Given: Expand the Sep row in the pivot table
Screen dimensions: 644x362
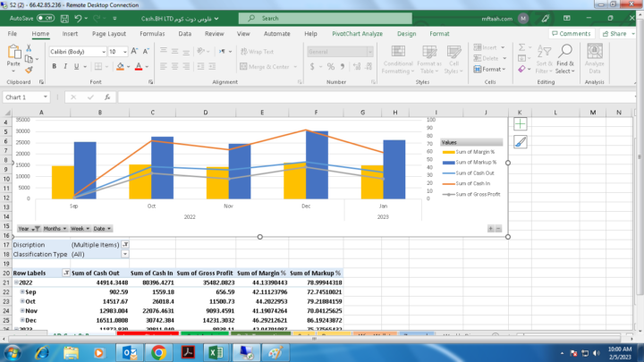Looking at the screenshot, I should [22, 292].
